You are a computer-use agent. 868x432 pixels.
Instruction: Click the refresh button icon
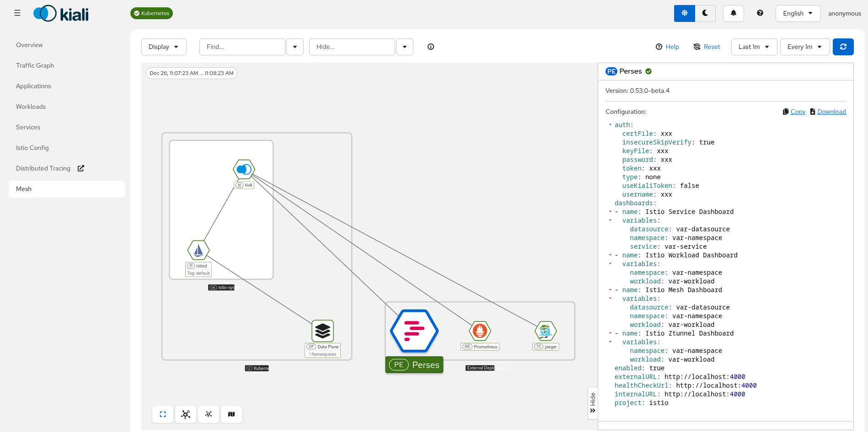(843, 47)
